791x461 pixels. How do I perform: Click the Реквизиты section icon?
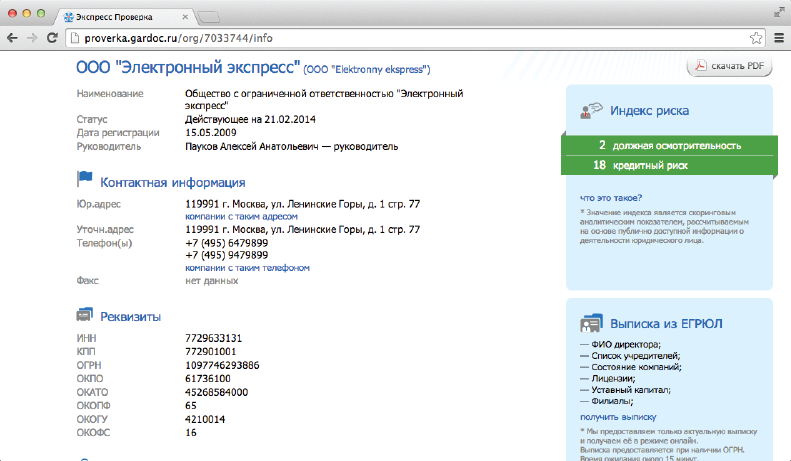[85, 315]
